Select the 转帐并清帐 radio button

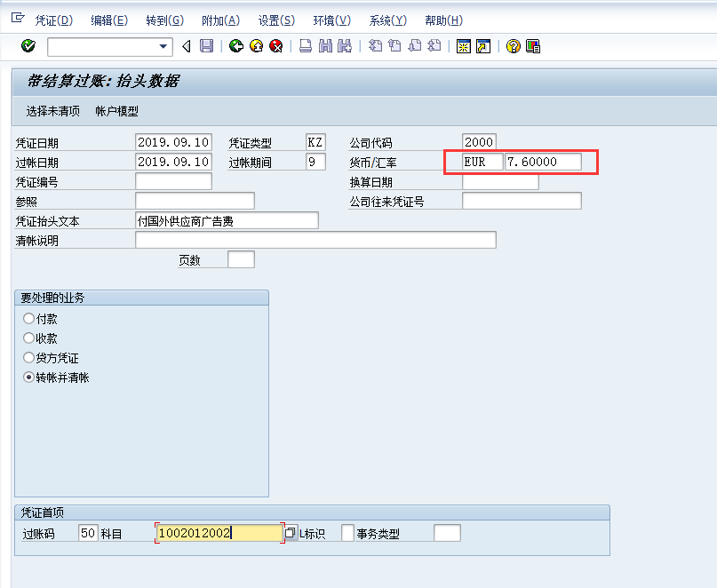[28, 377]
